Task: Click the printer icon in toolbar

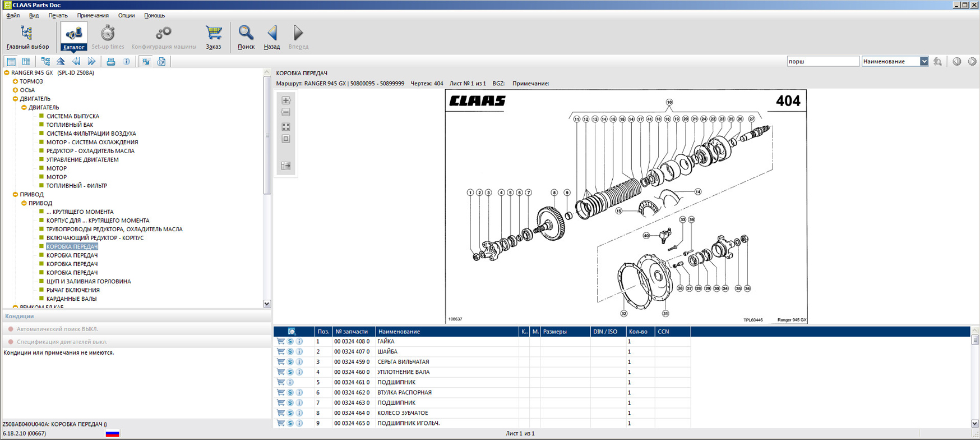Action: pos(111,62)
